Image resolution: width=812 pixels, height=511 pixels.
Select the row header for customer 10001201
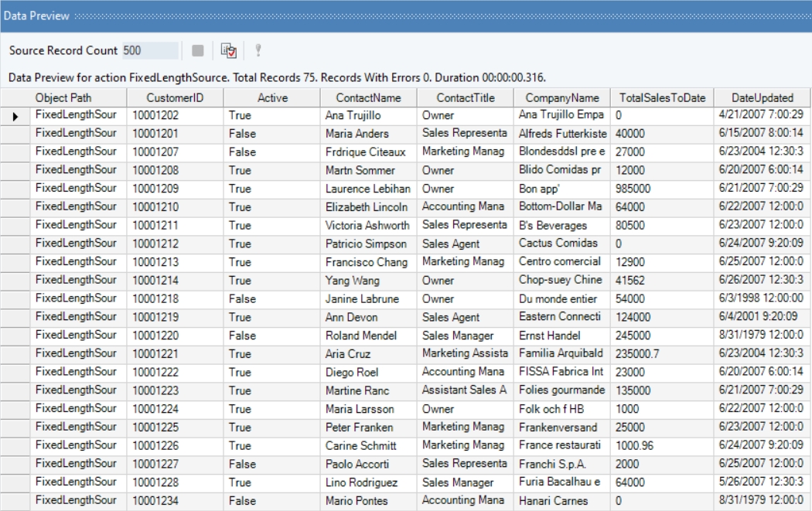click(x=15, y=134)
